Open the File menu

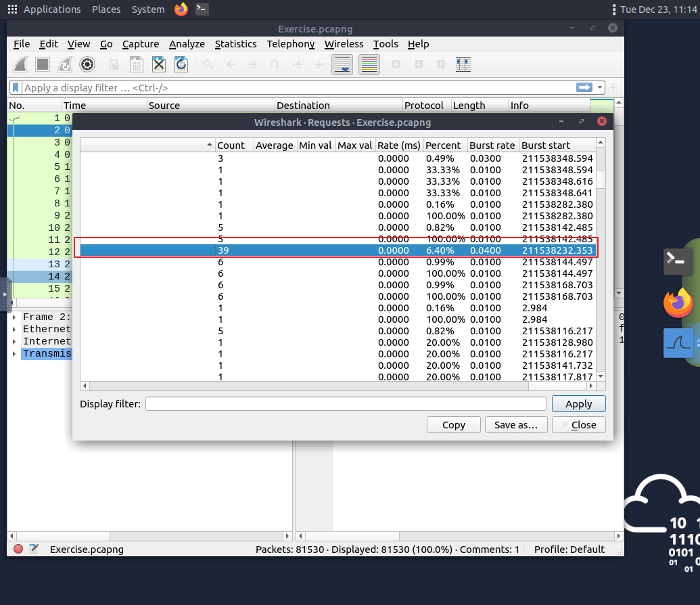coord(22,44)
